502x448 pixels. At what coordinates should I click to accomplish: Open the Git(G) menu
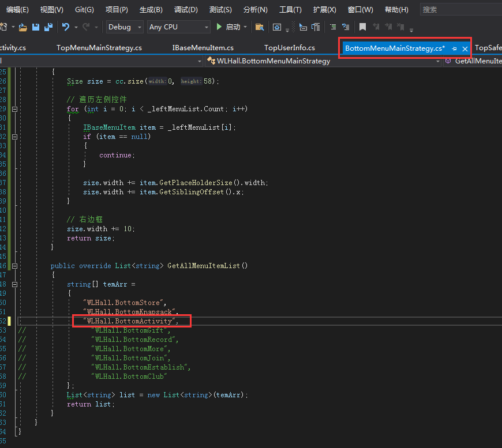pyautogui.click(x=84, y=10)
